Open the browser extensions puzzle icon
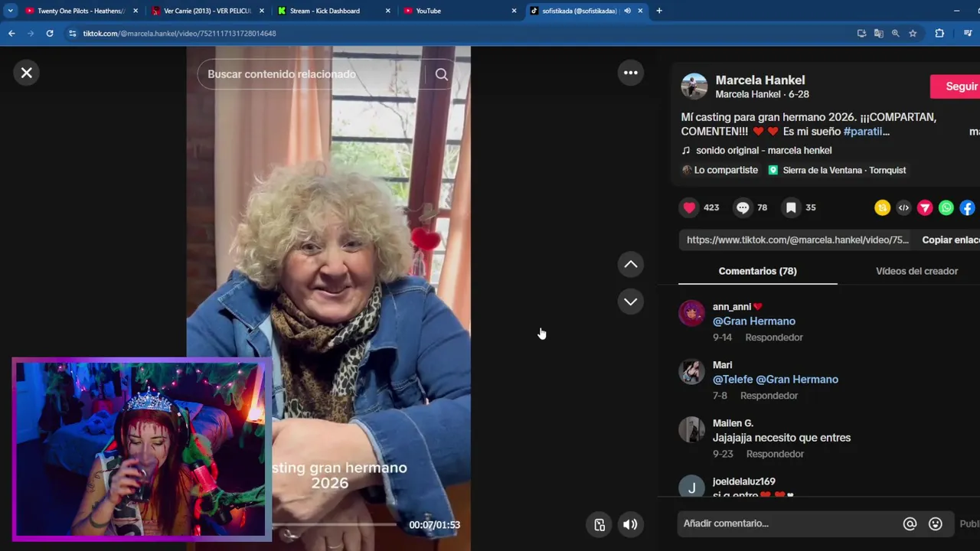 pyautogui.click(x=939, y=34)
